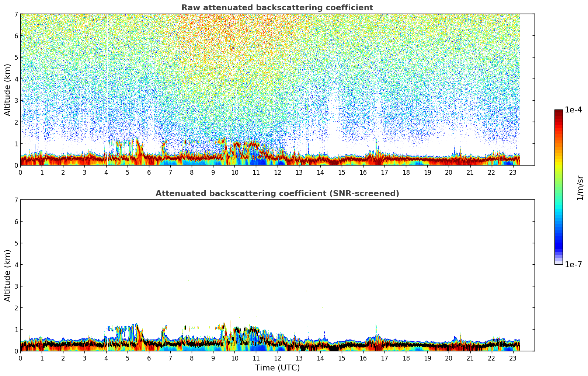Click the '1e-4' colorbar maximum label
588x376 pixels.
pos(573,110)
